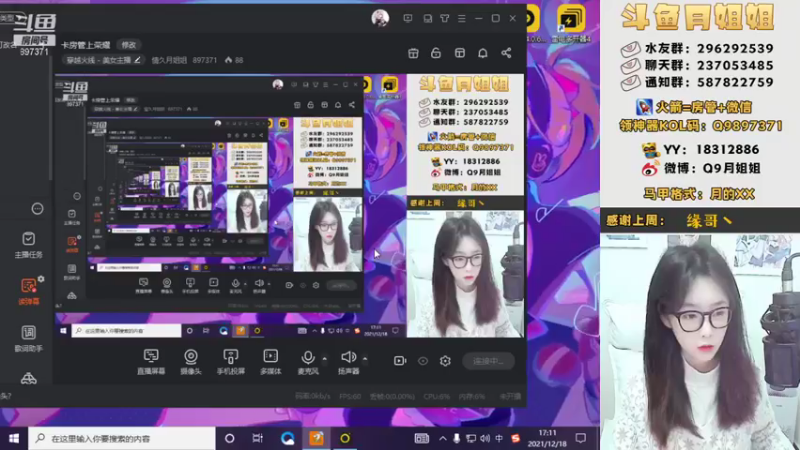Screen dimensions: 800x450
Task: Open the notification bell
Action: pyautogui.click(x=483, y=53)
